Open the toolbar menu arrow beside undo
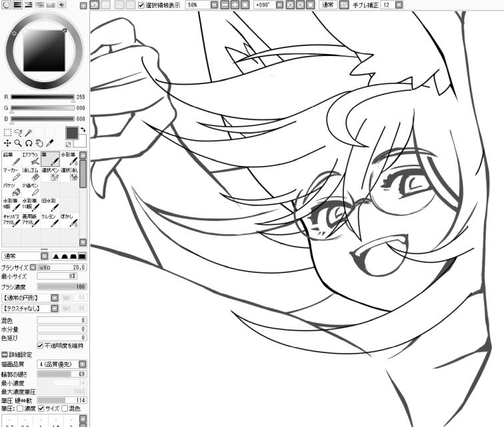 click(x=83, y=5)
